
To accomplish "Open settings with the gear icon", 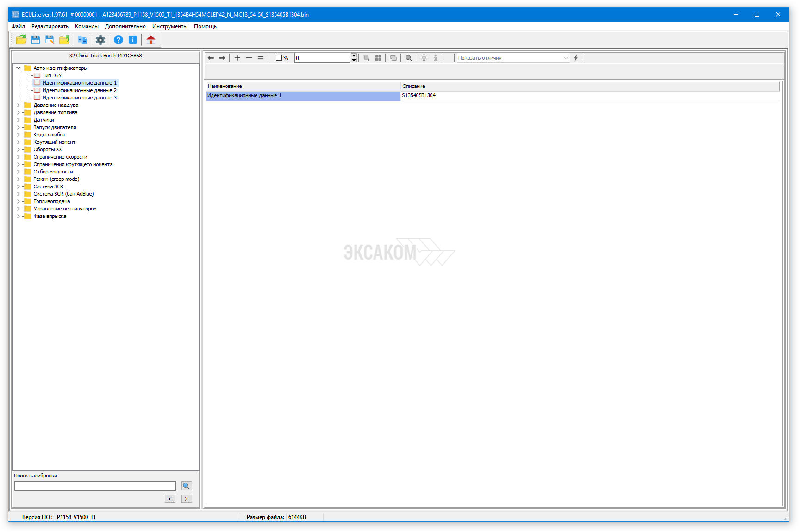I will [100, 40].
